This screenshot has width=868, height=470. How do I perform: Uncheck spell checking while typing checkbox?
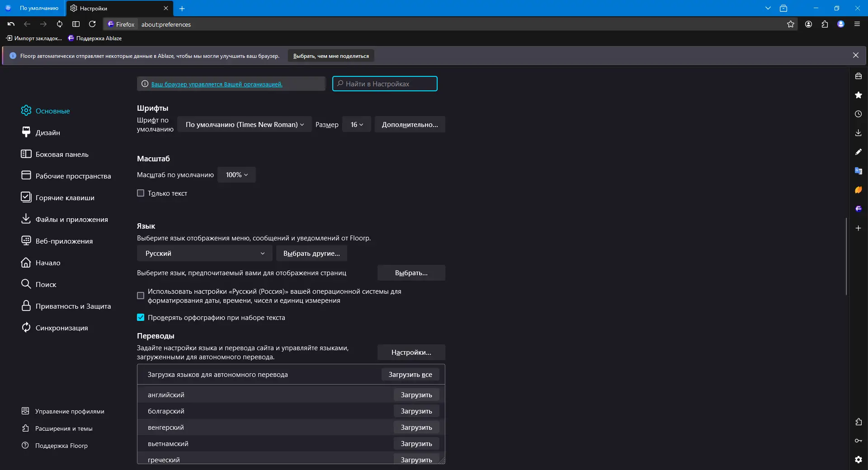(x=141, y=318)
